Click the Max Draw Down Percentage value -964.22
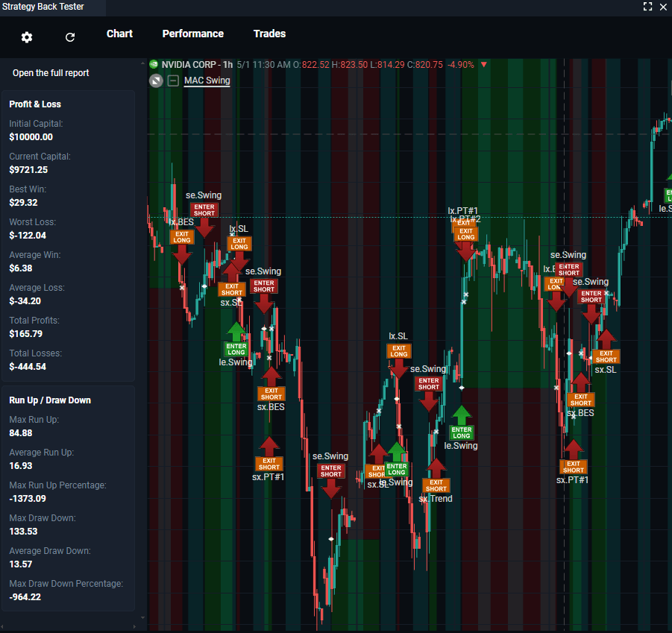Image resolution: width=672 pixels, height=633 pixels. pyautogui.click(x=25, y=597)
